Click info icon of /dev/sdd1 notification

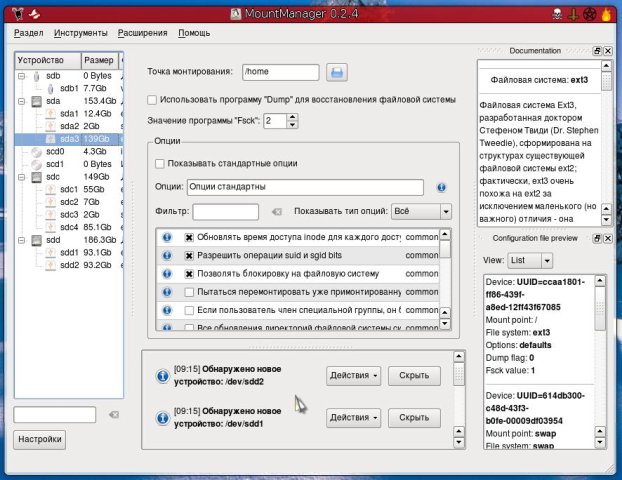point(162,417)
